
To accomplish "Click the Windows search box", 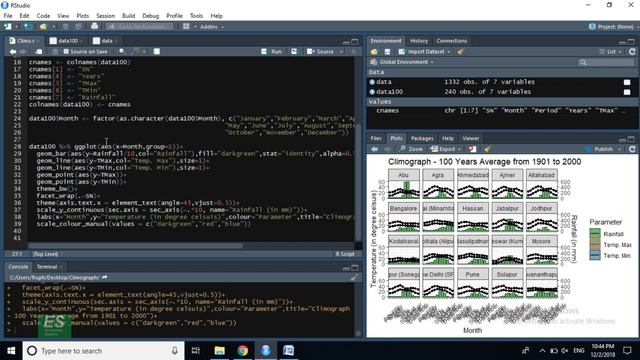I will 104,351.
